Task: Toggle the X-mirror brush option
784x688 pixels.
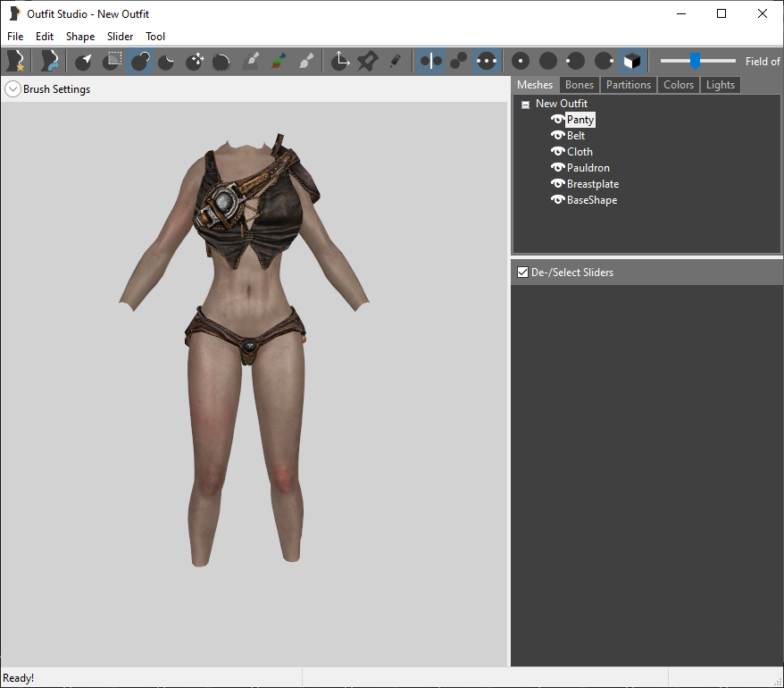Action: click(x=430, y=61)
